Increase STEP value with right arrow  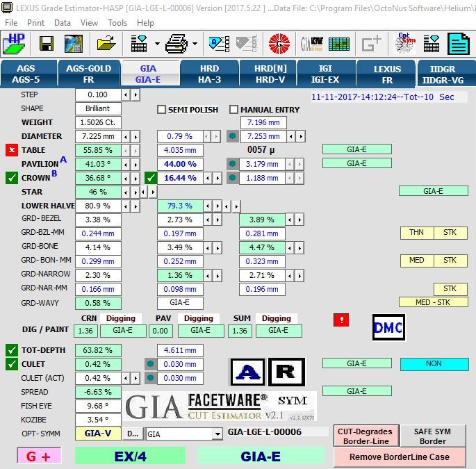tap(136, 95)
